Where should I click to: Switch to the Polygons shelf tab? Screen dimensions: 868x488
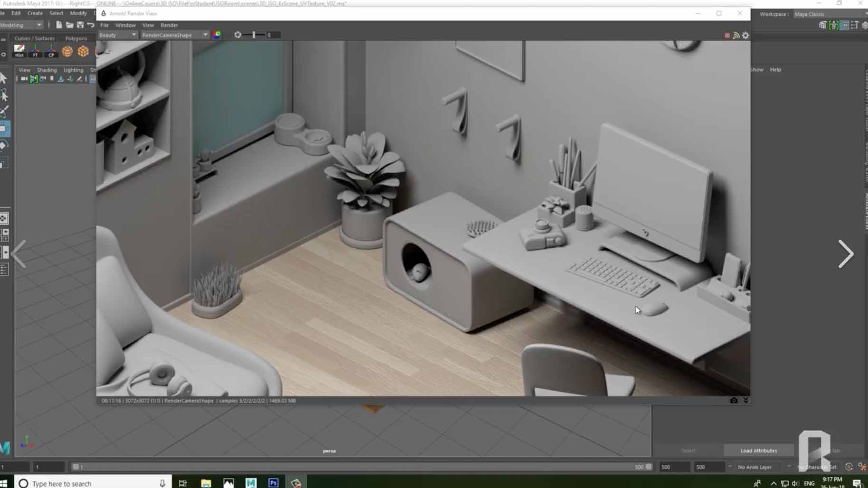tap(76, 38)
